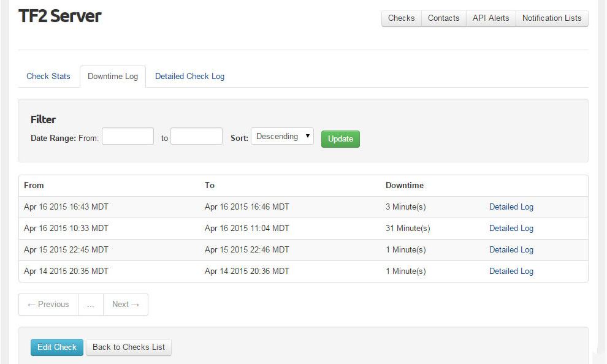Go to Contacts page
Viewport: 607px width, 364px height.
click(444, 18)
